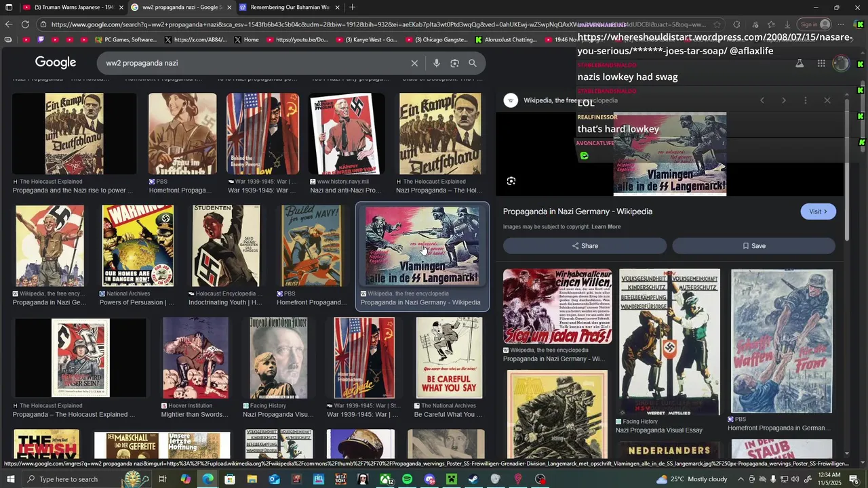868x488 pixels.
Task: Open the Google apps grid
Action: [x=821, y=63]
